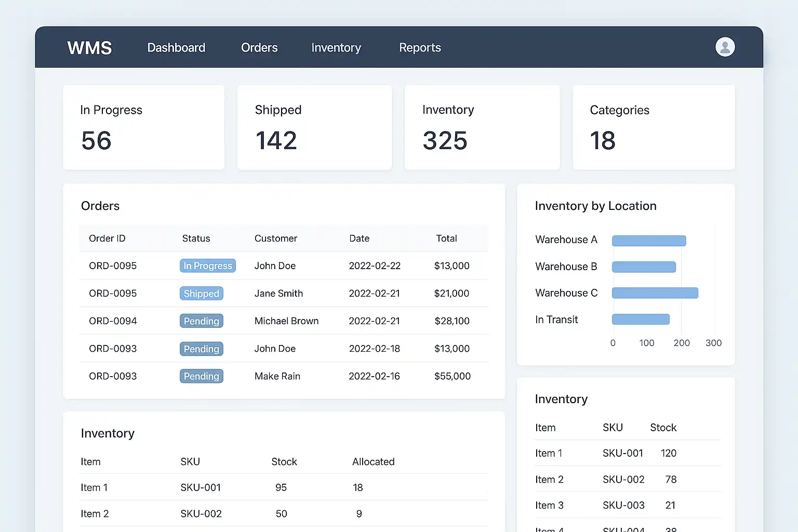Sort orders by the Total column header

click(446, 238)
